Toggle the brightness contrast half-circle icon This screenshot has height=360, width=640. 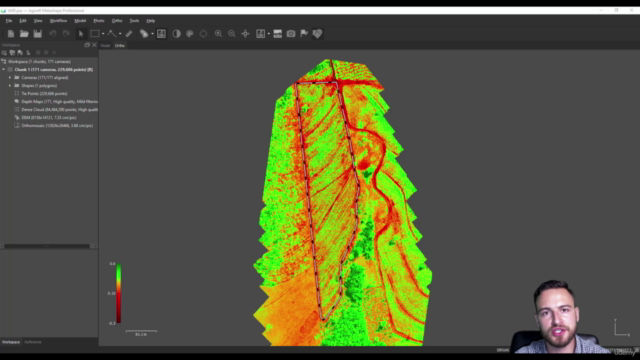[176, 34]
